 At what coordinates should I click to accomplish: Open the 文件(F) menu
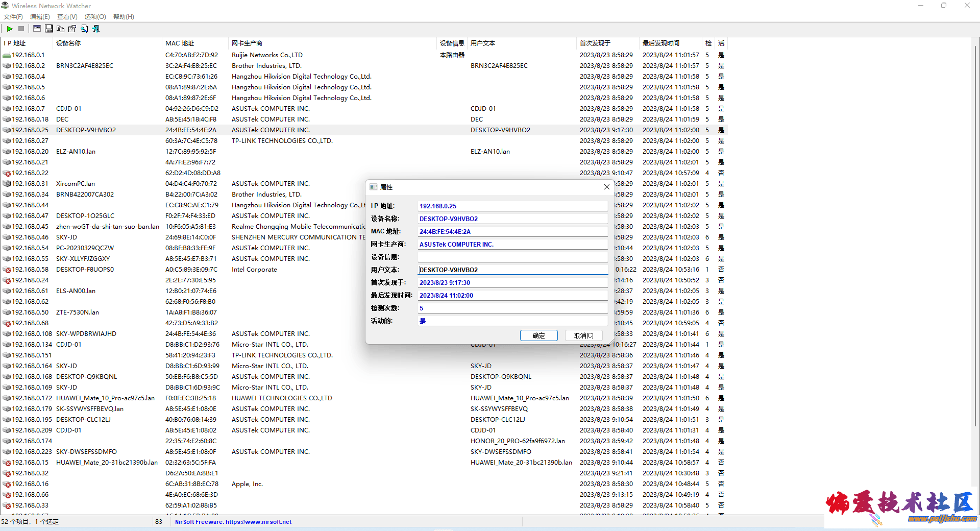[x=13, y=17]
